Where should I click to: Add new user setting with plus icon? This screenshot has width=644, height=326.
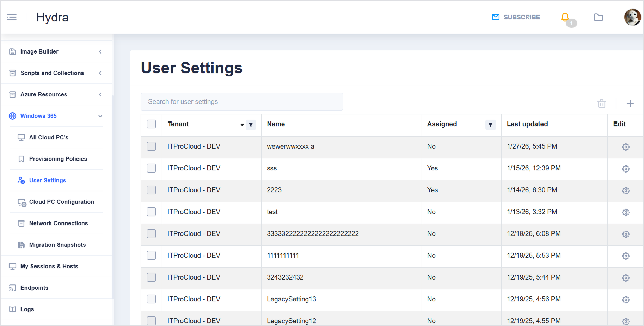(630, 104)
